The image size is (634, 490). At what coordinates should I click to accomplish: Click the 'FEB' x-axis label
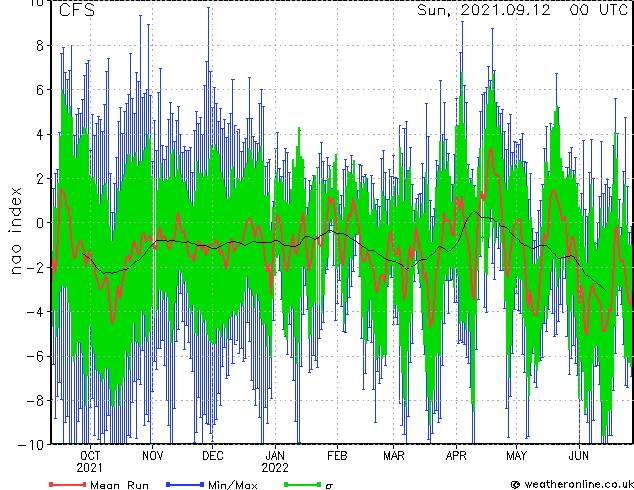tap(337, 456)
